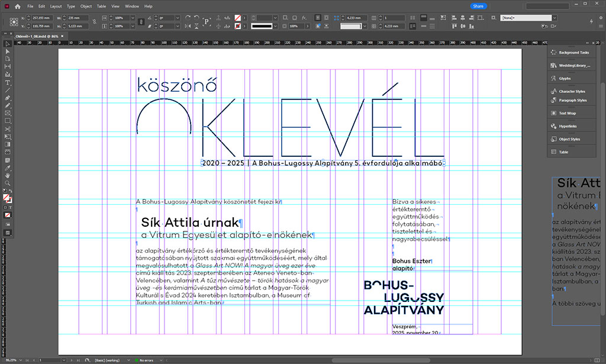Open the stroke weight dropdown
Image resolution: width=606 pixels, height=364 pixels.
coord(275,18)
